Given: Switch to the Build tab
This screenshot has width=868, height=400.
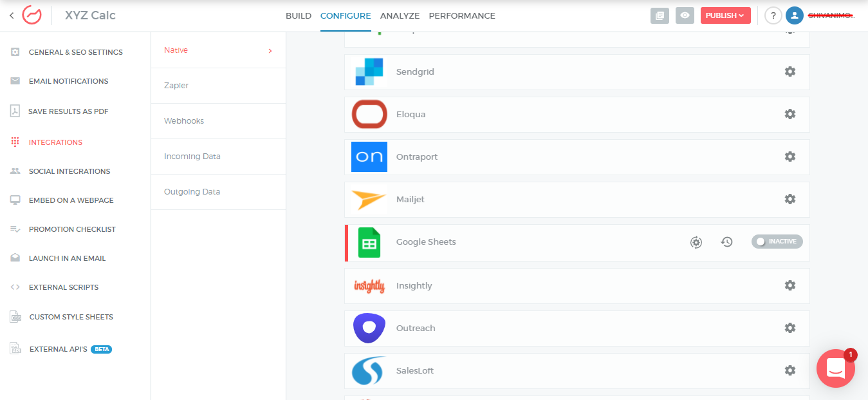Looking at the screenshot, I should click(x=299, y=15).
